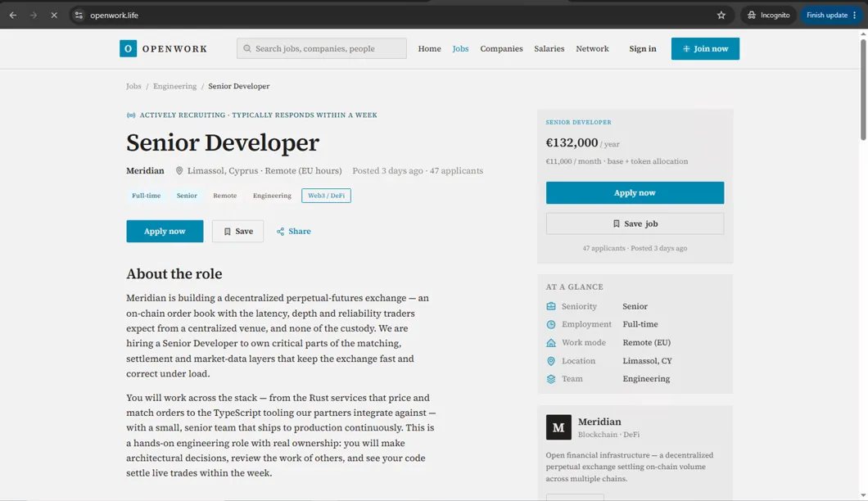
Task: Click the Work mode house icon
Action: point(551,343)
